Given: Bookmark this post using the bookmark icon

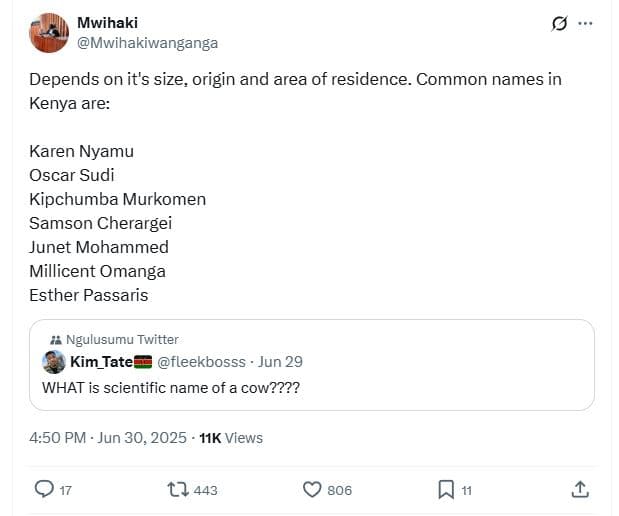Looking at the screenshot, I should tap(446, 489).
